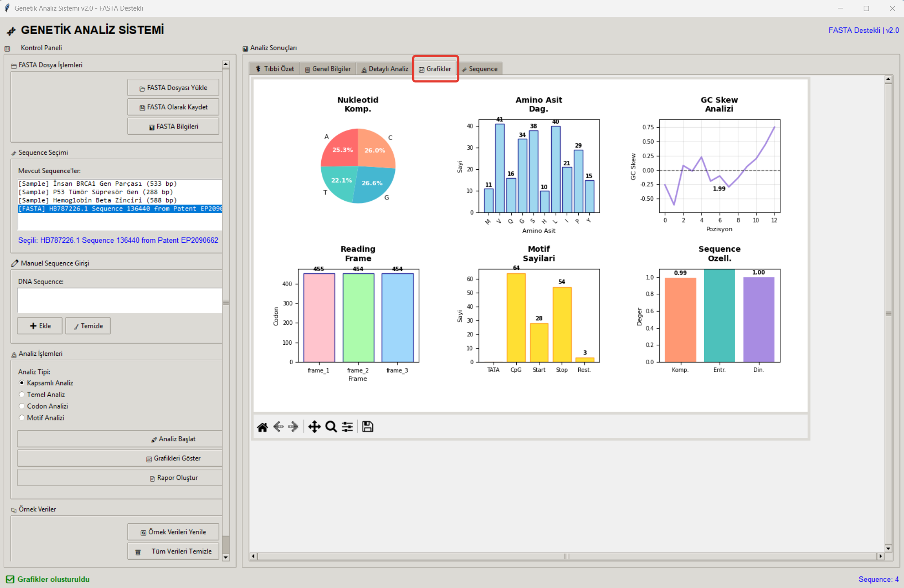Choose the Motif Analizi radio button

[22, 417]
